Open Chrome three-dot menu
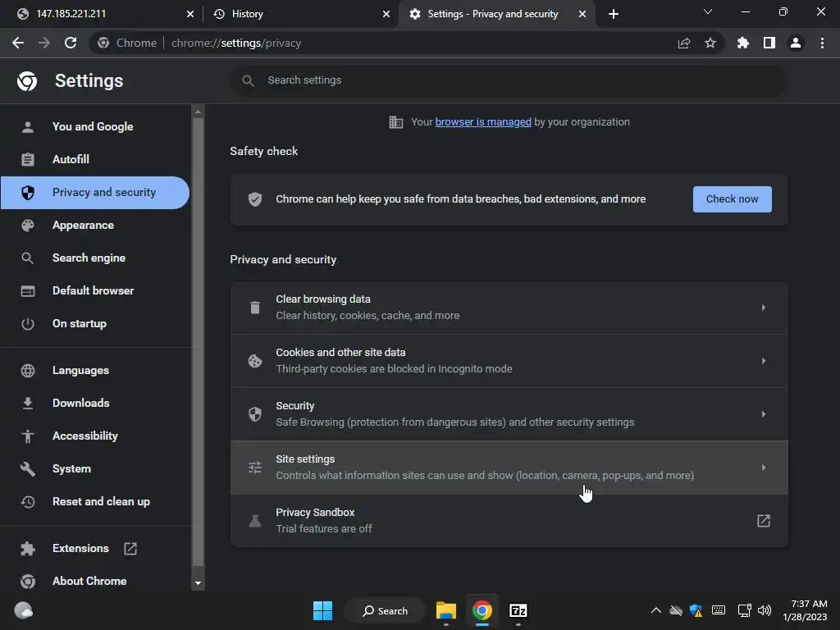Image resolution: width=840 pixels, height=630 pixels. (822, 43)
